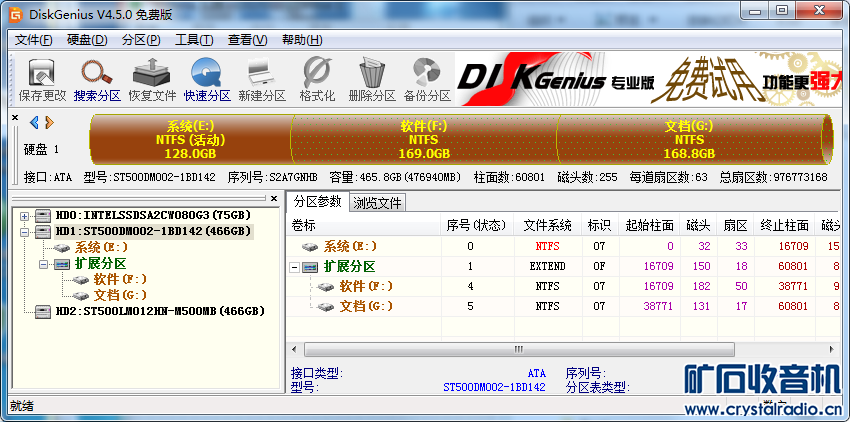The height and width of the screenshot is (422, 850).
Task: Launch the 恢复文件 file recovery tool
Action: click(x=152, y=80)
